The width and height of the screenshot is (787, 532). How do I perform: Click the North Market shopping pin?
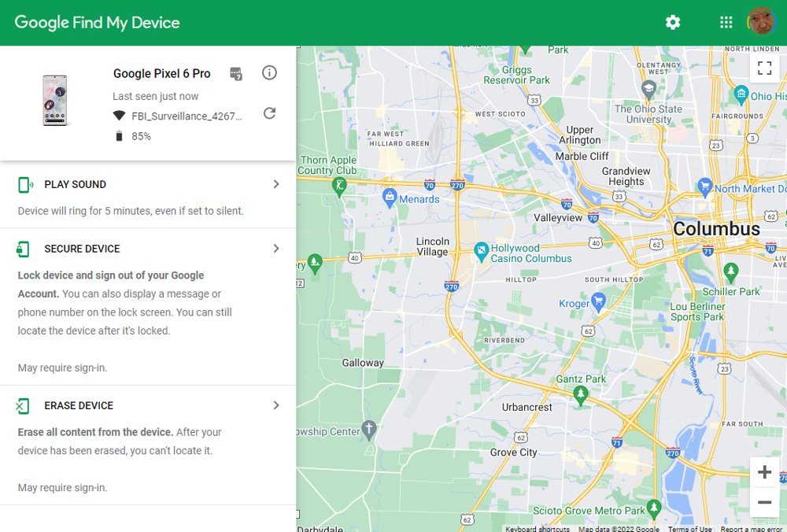pos(704,188)
